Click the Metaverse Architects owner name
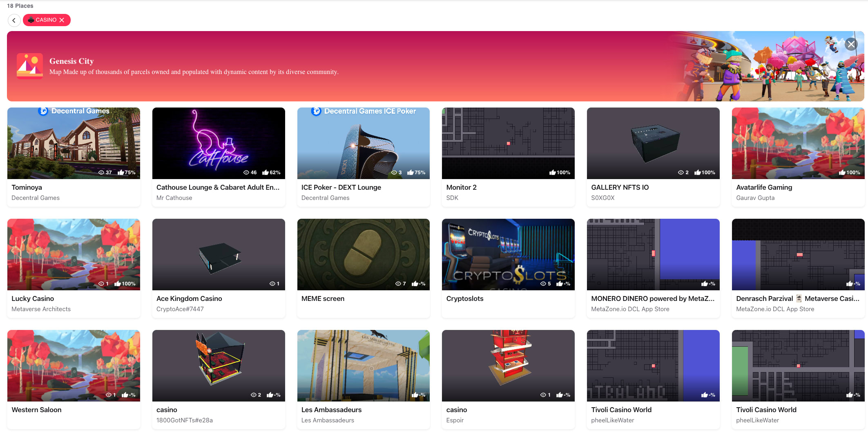Viewport: 868px width, 433px height. [x=41, y=309]
